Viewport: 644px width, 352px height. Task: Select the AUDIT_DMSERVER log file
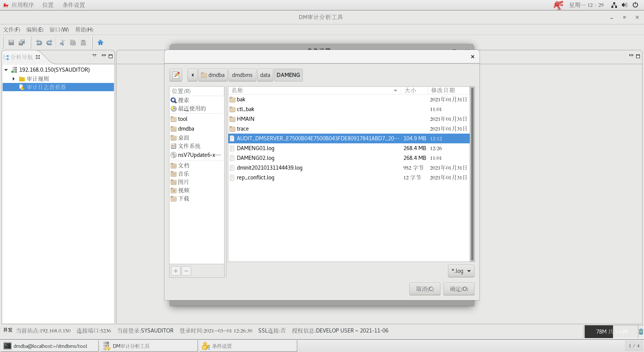[x=349, y=138]
